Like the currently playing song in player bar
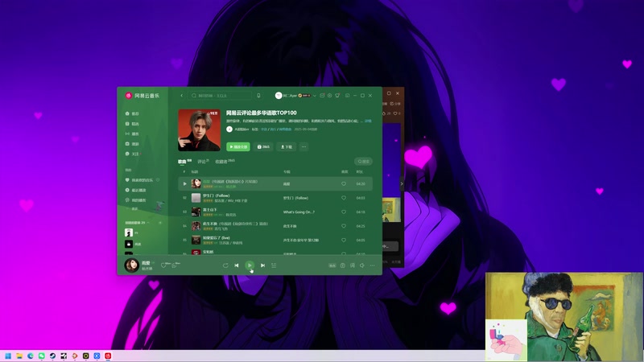The width and height of the screenshot is (644, 362). point(165,265)
